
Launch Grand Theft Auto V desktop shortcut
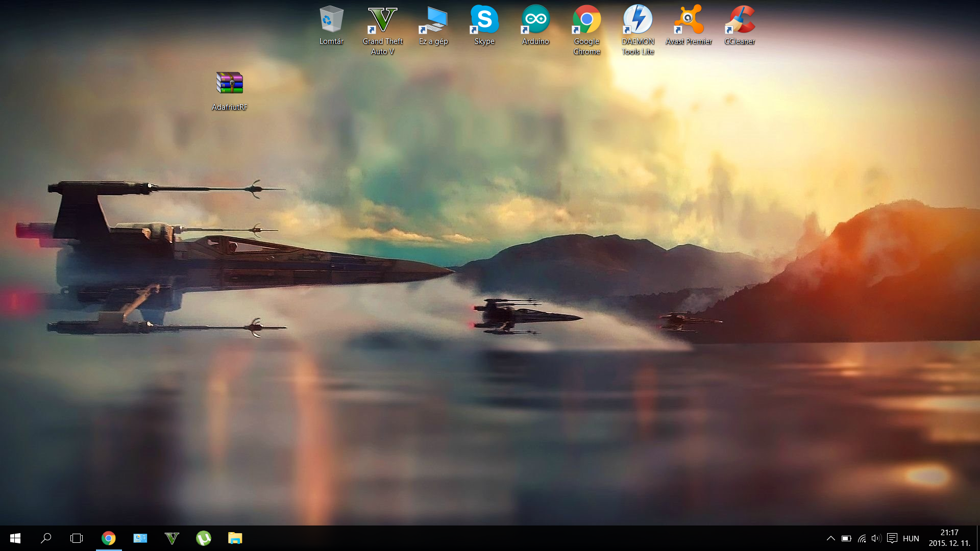[382, 30]
